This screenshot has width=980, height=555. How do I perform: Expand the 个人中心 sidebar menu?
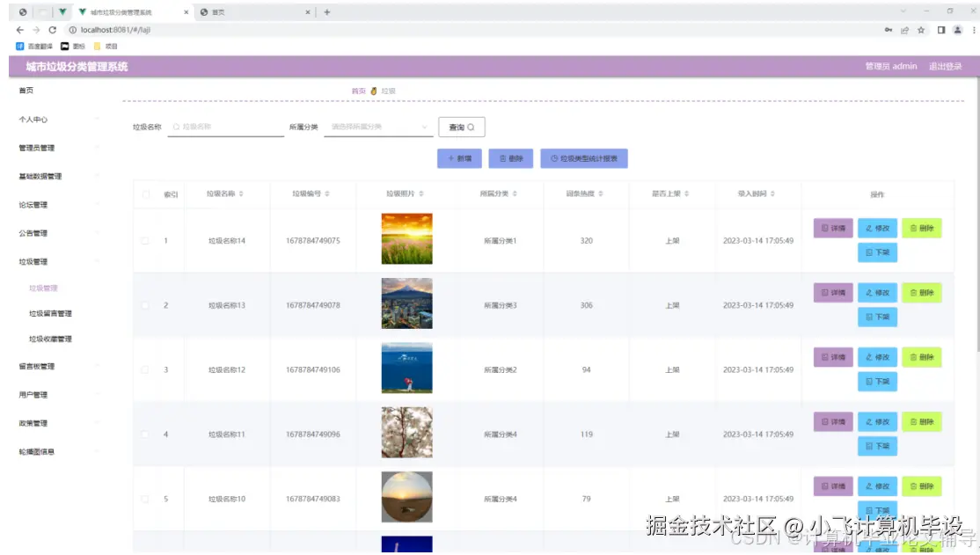59,120
